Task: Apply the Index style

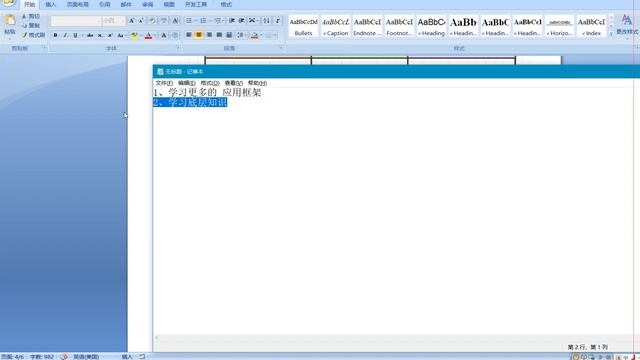Action: pos(591,27)
